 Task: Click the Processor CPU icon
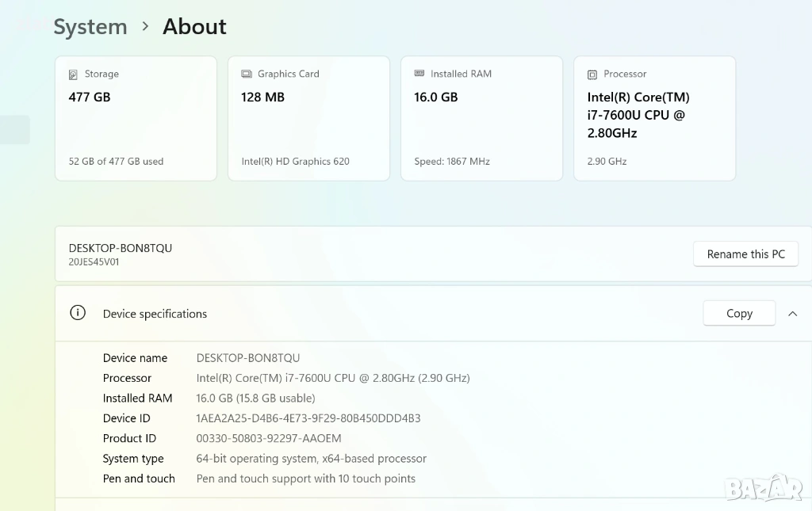point(592,74)
